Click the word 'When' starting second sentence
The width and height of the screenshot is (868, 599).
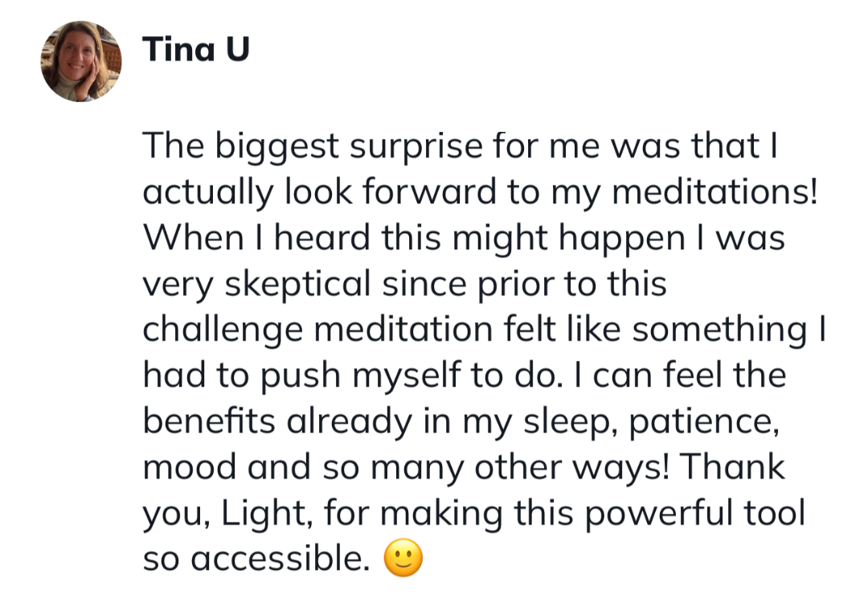[x=193, y=239]
